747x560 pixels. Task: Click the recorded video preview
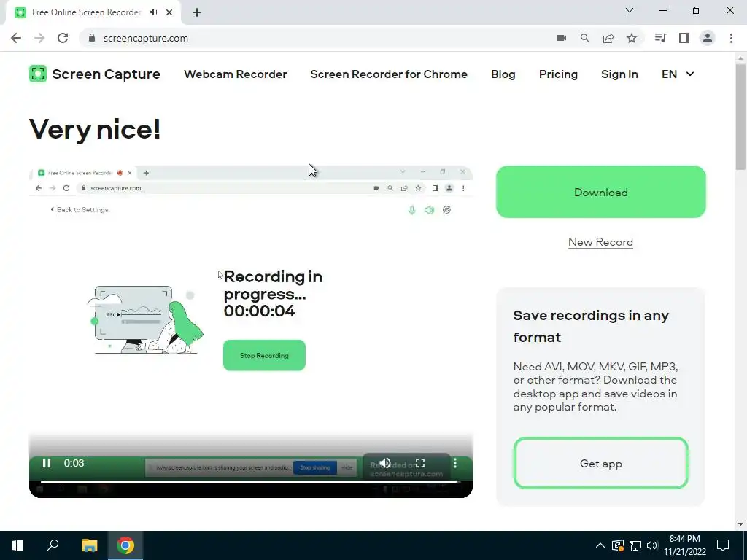click(251, 332)
